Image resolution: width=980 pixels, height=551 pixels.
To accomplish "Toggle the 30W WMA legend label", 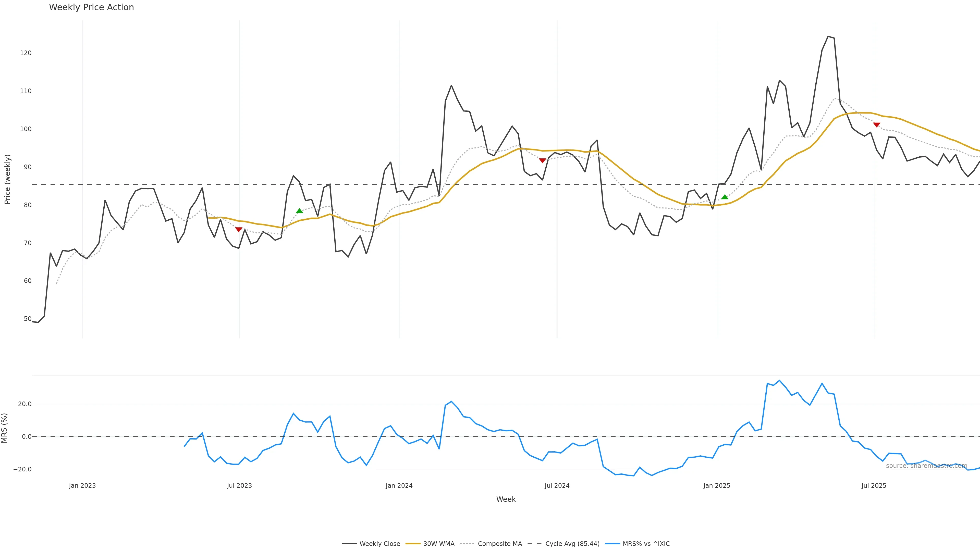I will 439,544.
